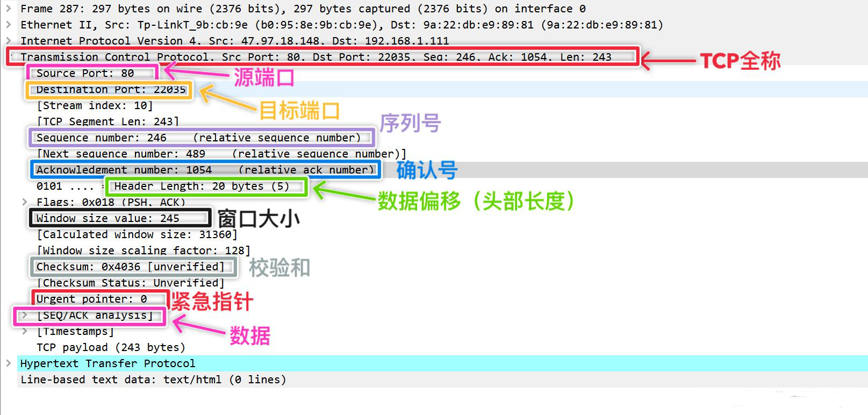
Task: Select Calculated window size: 31360 line
Action: pos(137,234)
